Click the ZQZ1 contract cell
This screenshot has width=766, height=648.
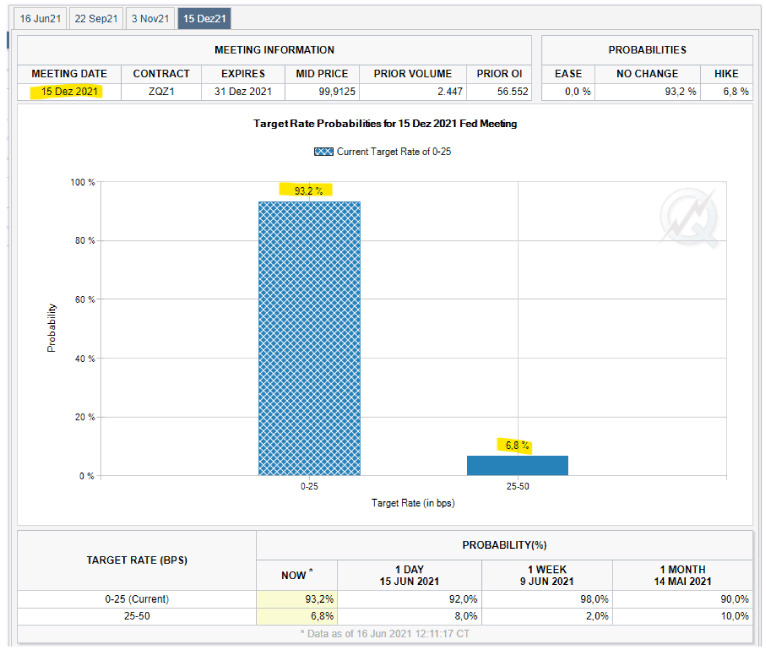pos(161,92)
